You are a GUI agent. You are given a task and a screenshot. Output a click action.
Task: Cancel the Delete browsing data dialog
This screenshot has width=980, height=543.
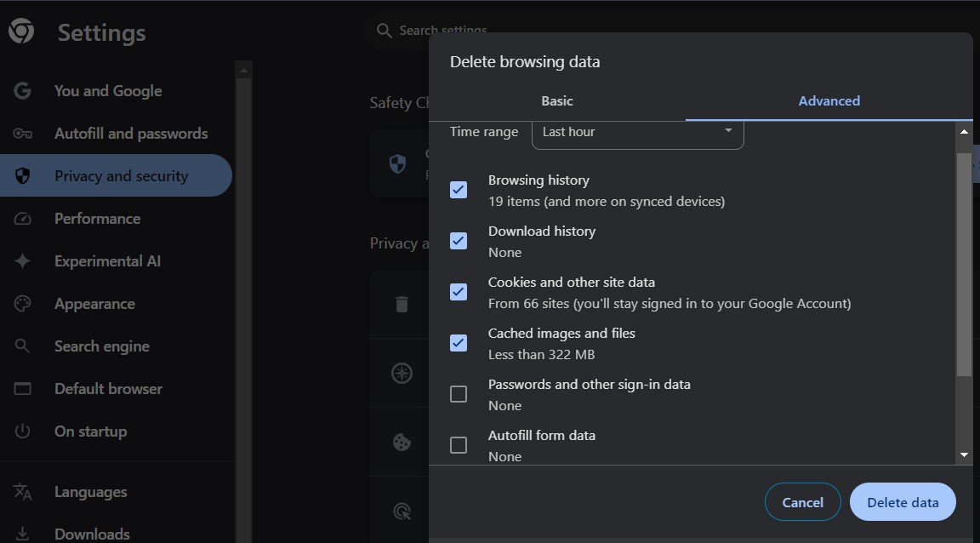point(802,501)
